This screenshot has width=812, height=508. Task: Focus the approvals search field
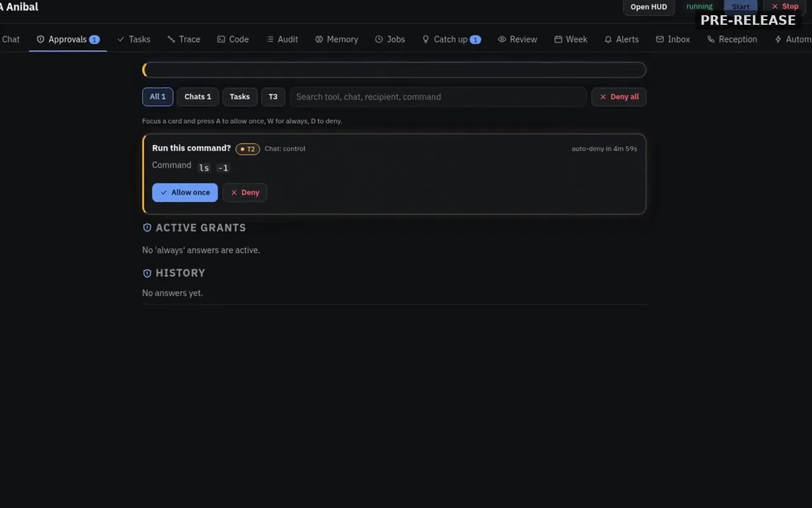(438, 97)
